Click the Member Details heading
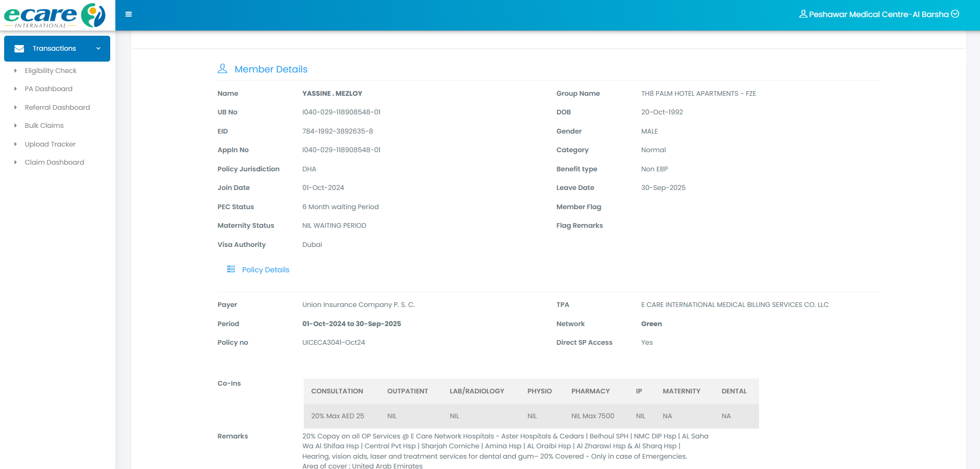Image resolution: width=980 pixels, height=469 pixels. (271, 69)
